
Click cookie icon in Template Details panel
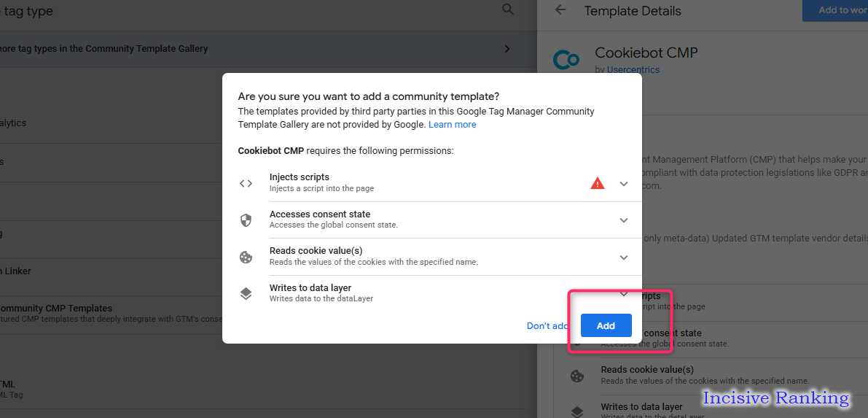577,376
